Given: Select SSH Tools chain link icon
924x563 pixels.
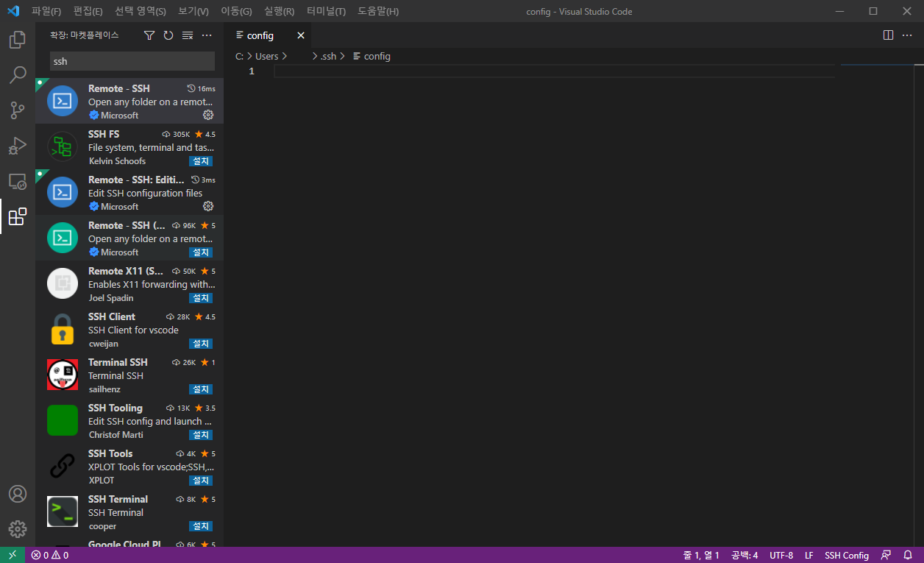Looking at the screenshot, I should click(63, 466).
